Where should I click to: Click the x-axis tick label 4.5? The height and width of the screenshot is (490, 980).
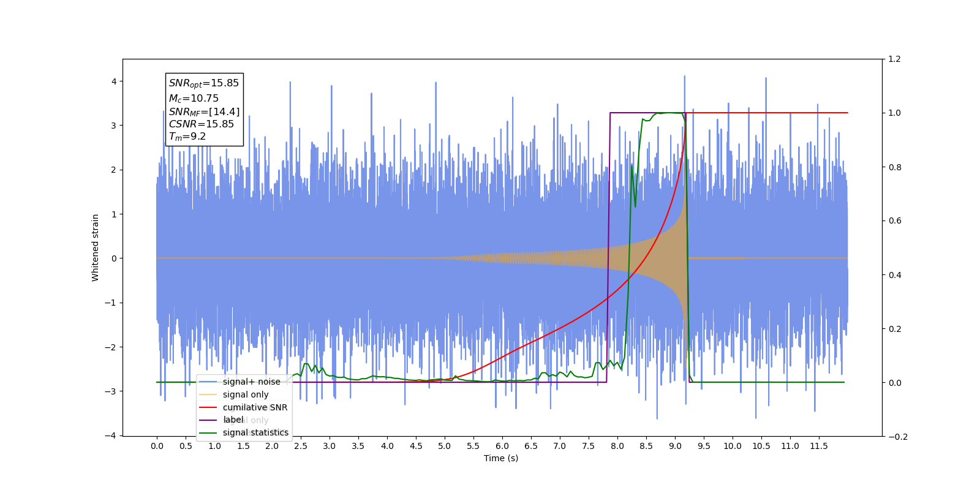coord(416,446)
